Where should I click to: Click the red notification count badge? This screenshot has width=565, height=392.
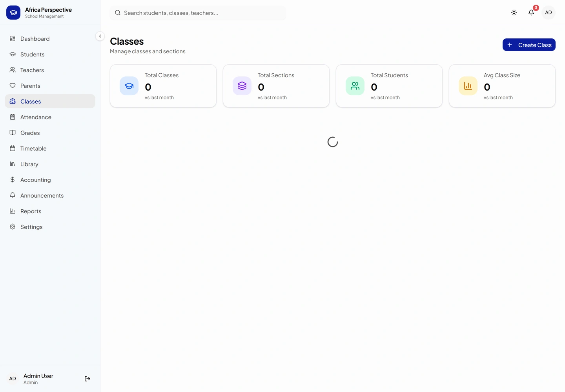point(536,8)
